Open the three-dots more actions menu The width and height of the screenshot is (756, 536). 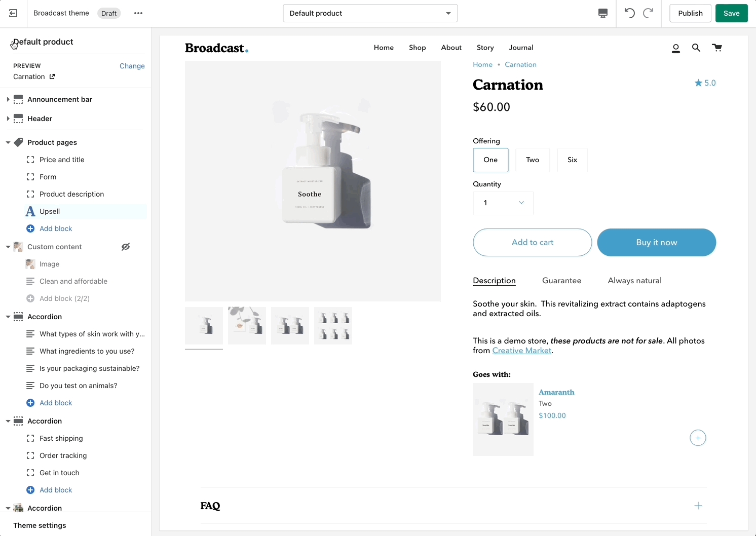[x=138, y=13]
